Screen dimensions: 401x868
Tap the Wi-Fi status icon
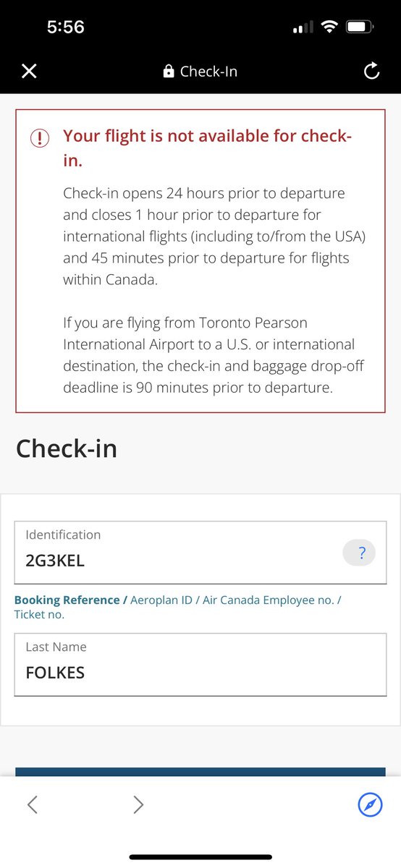click(330, 27)
